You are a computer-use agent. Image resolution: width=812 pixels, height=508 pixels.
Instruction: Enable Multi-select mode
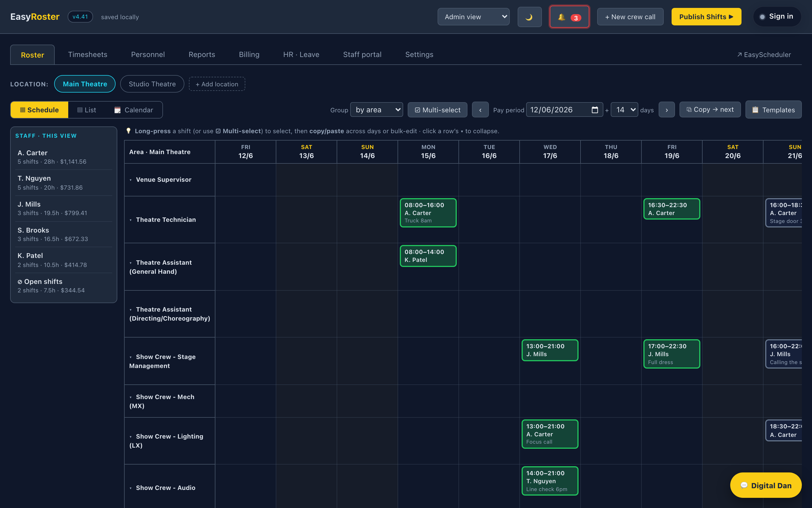pos(437,110)
